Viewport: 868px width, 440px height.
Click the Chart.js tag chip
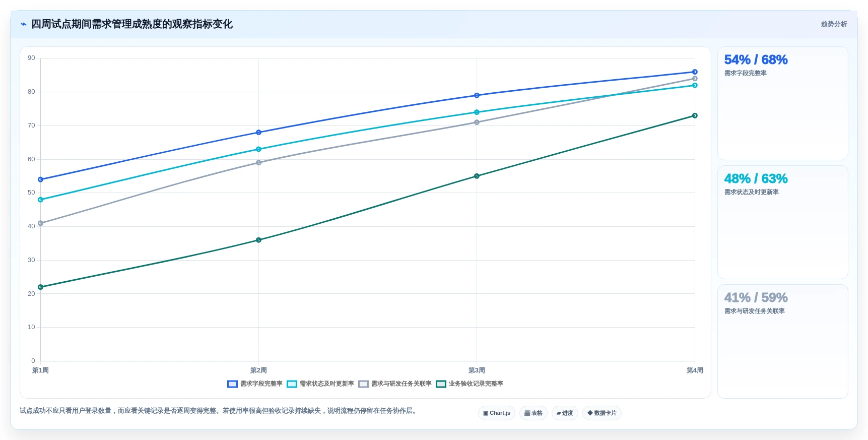(496, 413)
